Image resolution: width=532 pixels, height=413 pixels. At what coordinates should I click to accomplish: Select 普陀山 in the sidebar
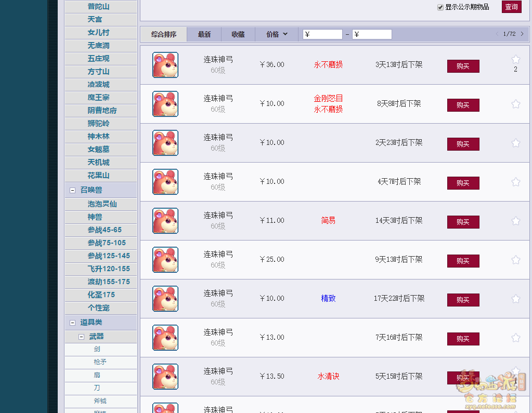pos(101,6)
